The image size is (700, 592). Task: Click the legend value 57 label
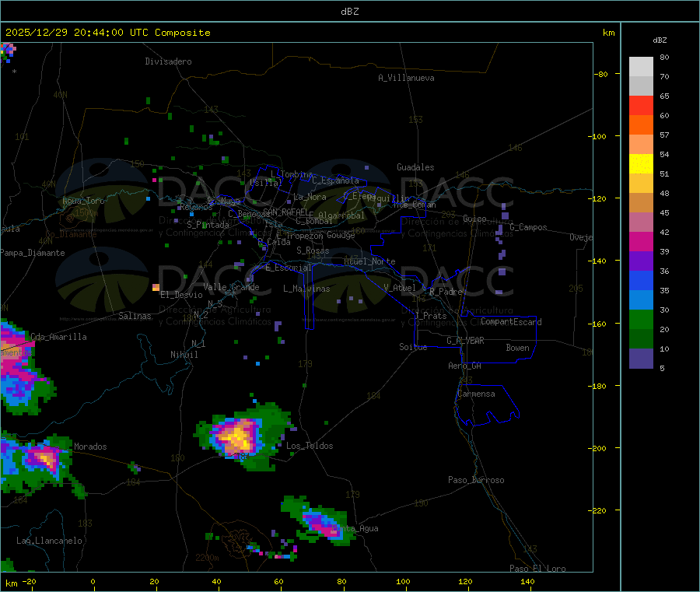click(664, 135)
